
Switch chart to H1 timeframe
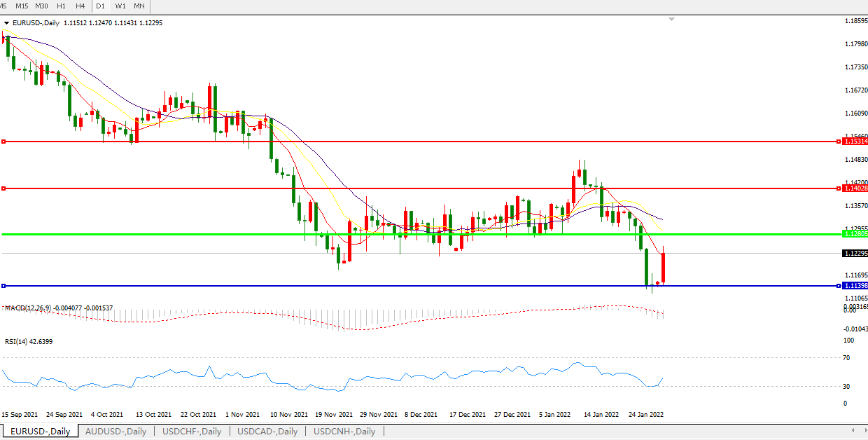[x=62, y=6]
